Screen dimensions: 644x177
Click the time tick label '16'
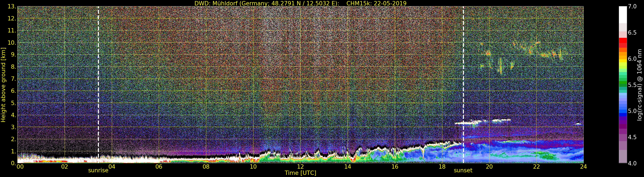[395, 167]
